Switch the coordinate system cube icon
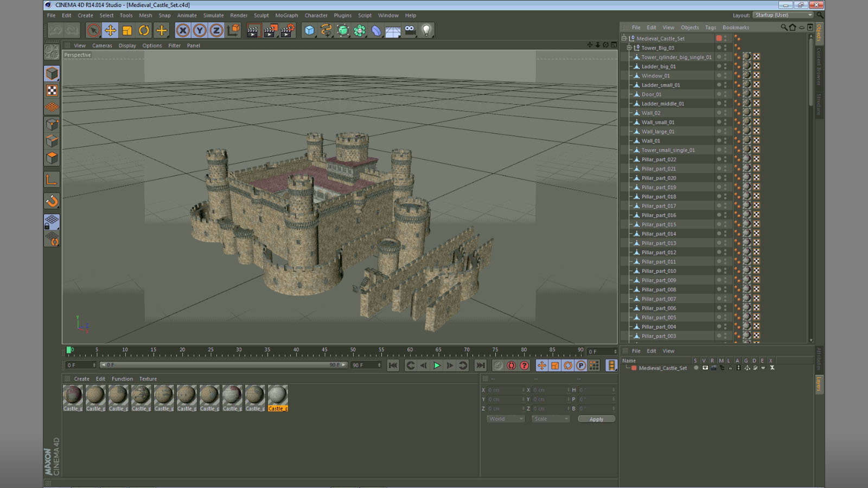 point(233,30)
